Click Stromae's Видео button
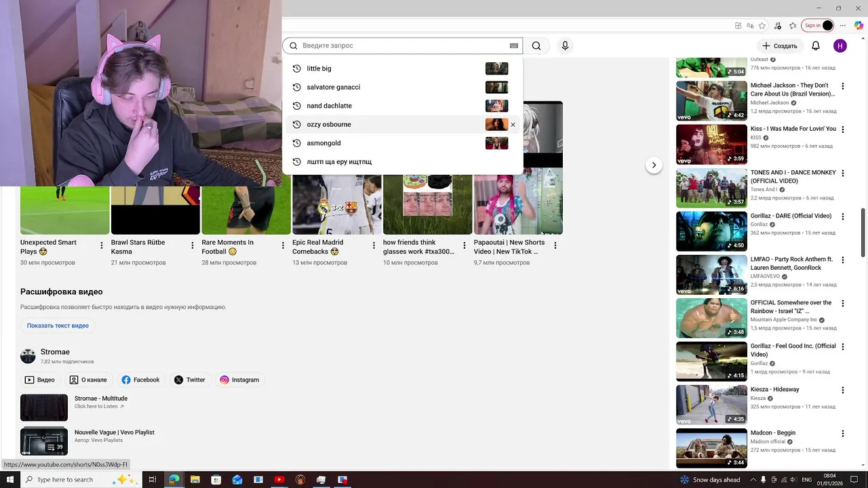 pyautogui.click(x=40, y=380)
